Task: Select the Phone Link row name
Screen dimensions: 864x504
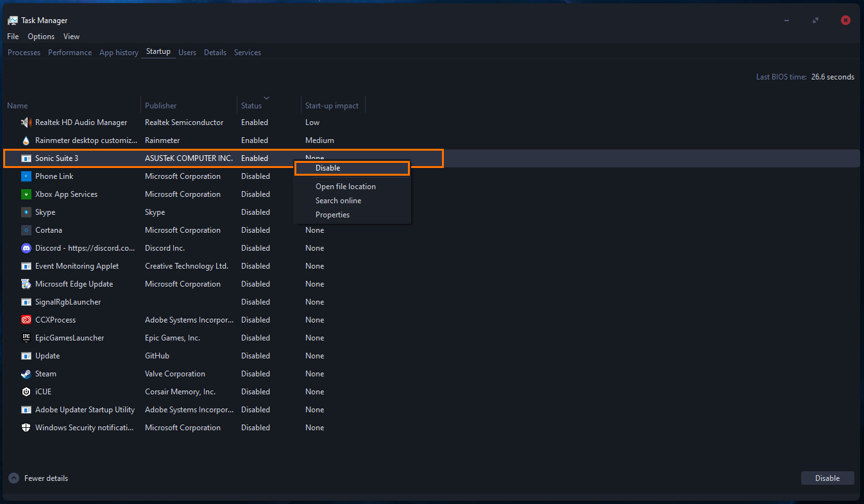Action: (54, 176)
